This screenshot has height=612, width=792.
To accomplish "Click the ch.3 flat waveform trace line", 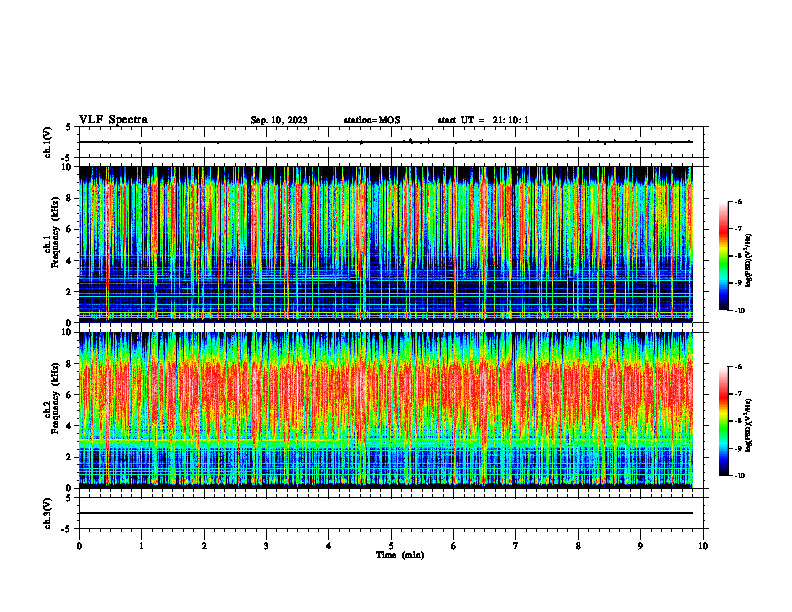I will tap(386, 513).
